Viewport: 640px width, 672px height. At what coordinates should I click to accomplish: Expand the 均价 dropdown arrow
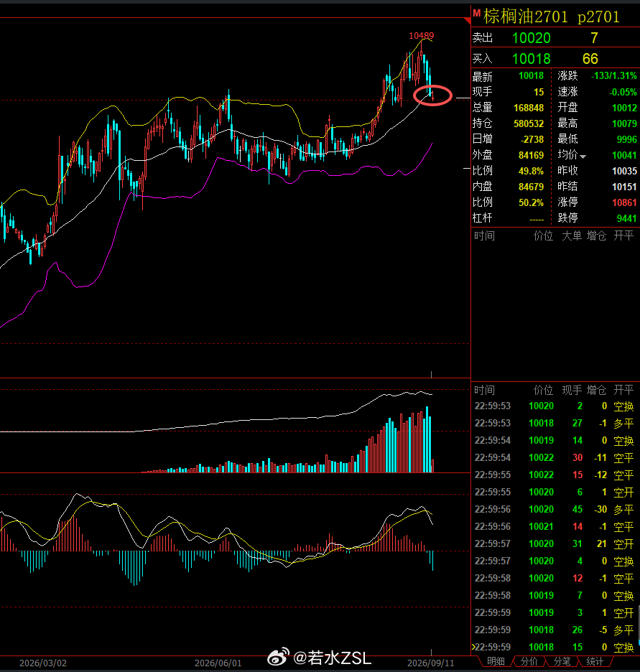[x=583, y=157]
